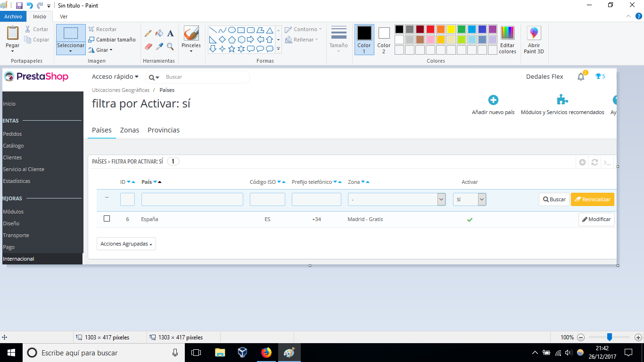Click the Código ISO filter input field
The image size is (644, 362).
267,199
